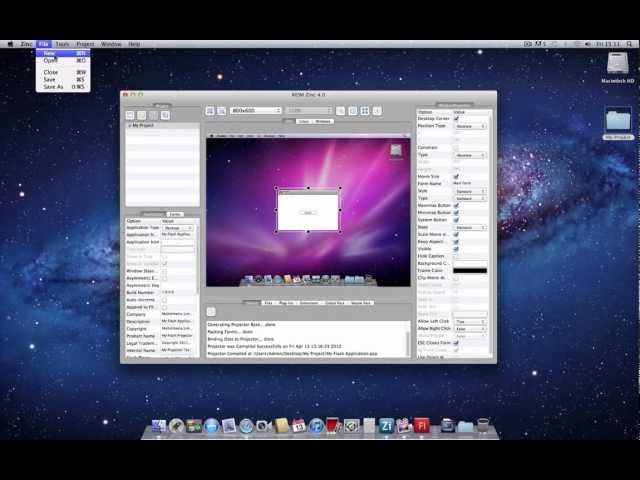Image resolution: width=640 pixels, height=480 pixels.
Task: Open the Help menu
Action: point(134,44)
